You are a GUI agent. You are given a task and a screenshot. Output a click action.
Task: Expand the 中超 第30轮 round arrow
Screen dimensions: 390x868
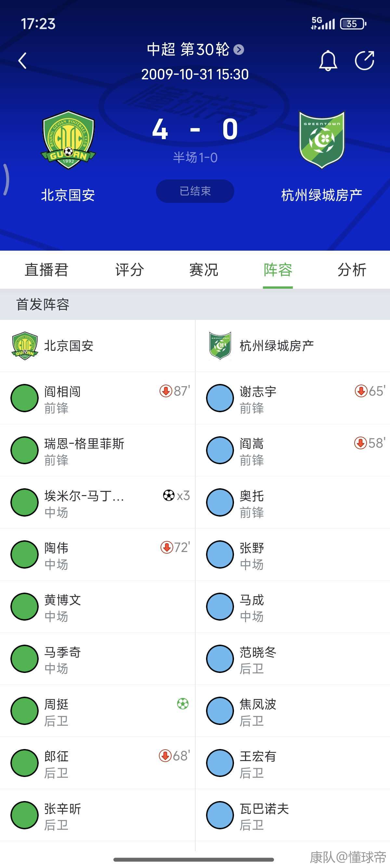coord(239,49)
